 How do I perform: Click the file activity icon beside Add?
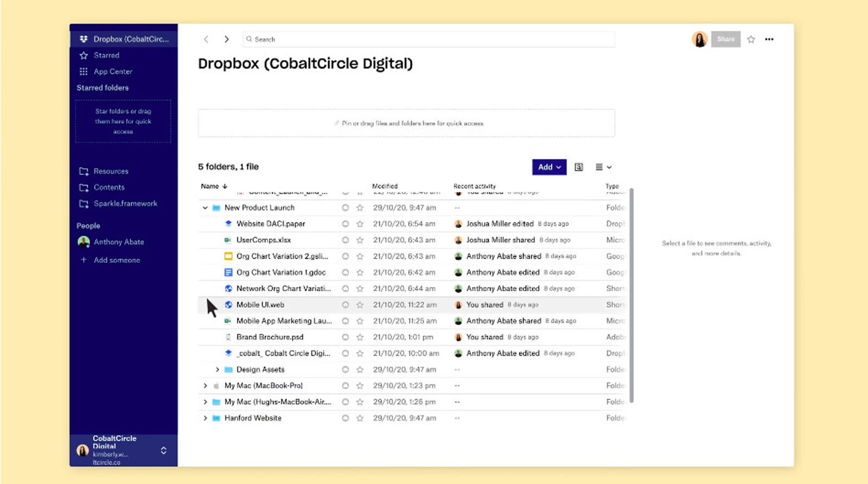click(579, 167)
